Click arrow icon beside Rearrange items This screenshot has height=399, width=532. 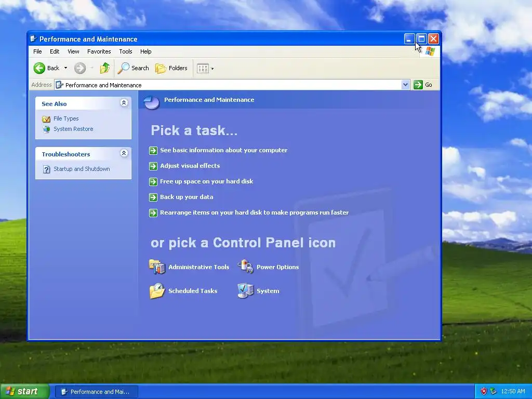153,213
